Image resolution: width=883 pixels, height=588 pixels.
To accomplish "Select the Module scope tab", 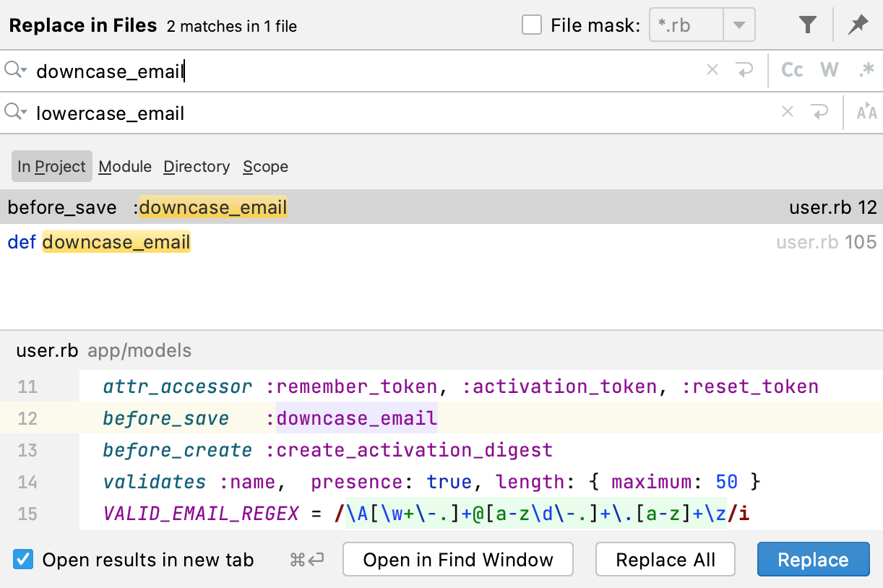I will coord(125,166).
